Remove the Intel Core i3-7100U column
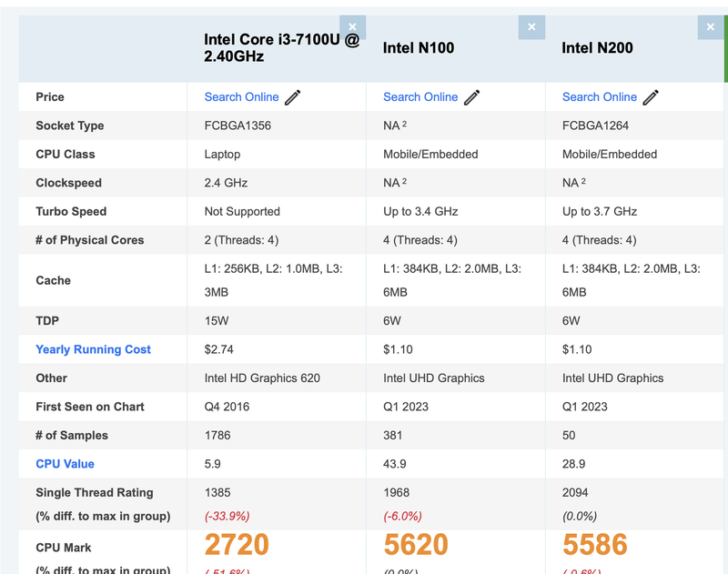Screen dimensions: 728x574 (352, 27)
